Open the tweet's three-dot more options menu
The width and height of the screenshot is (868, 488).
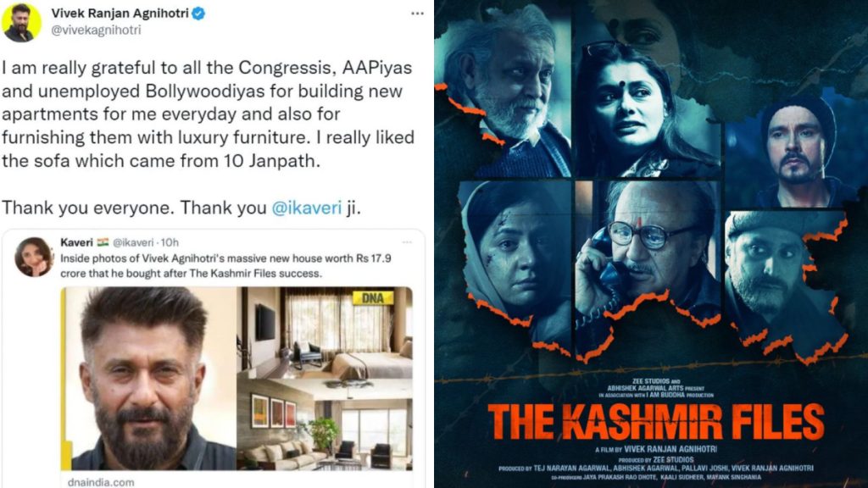pyautogui.click(x=417, y=14)
